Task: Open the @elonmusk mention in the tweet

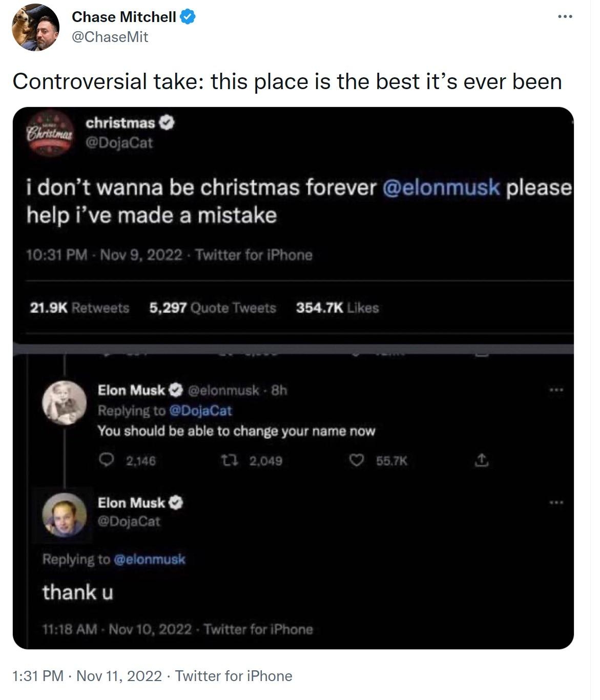Action: pos(441,187)
